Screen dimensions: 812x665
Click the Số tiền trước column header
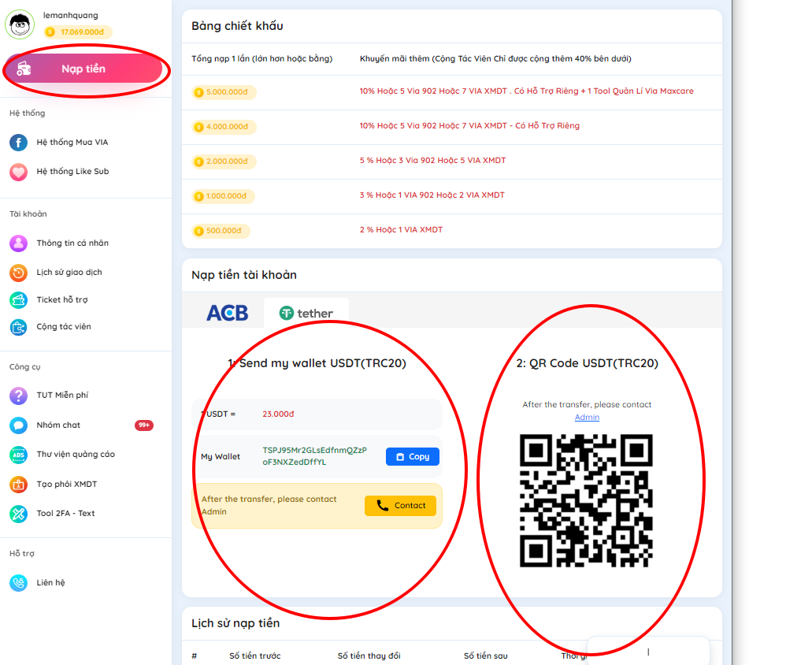(x=255, y=656)
